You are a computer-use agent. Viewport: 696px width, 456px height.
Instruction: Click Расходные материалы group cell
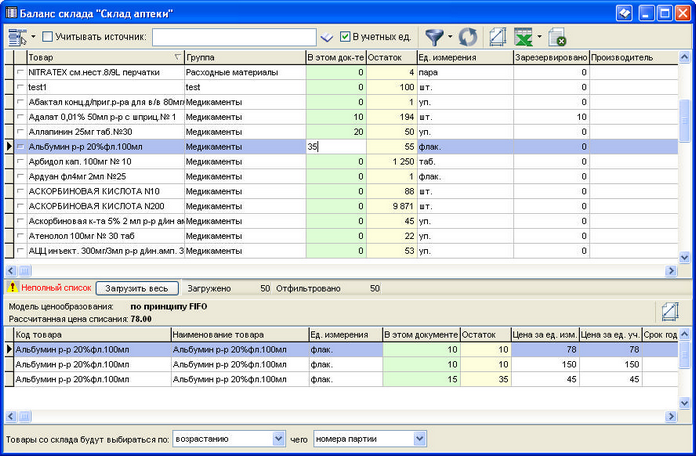point(245,72)
